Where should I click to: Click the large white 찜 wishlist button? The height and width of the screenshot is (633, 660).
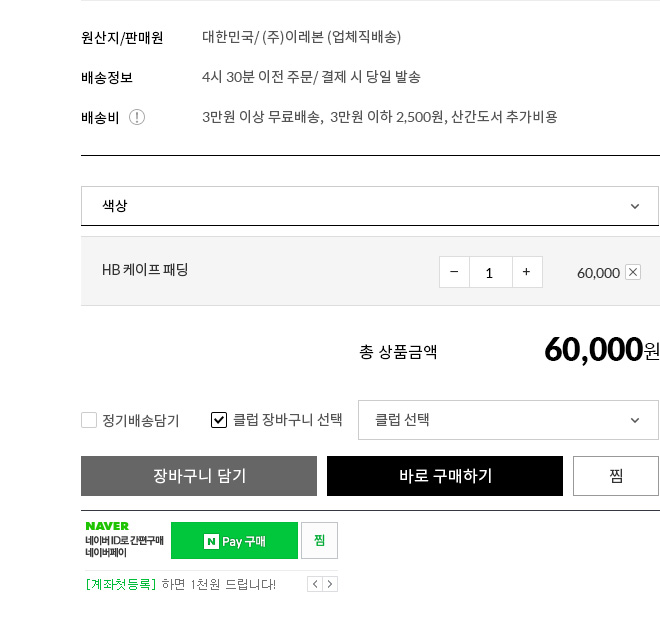point(615,476)
